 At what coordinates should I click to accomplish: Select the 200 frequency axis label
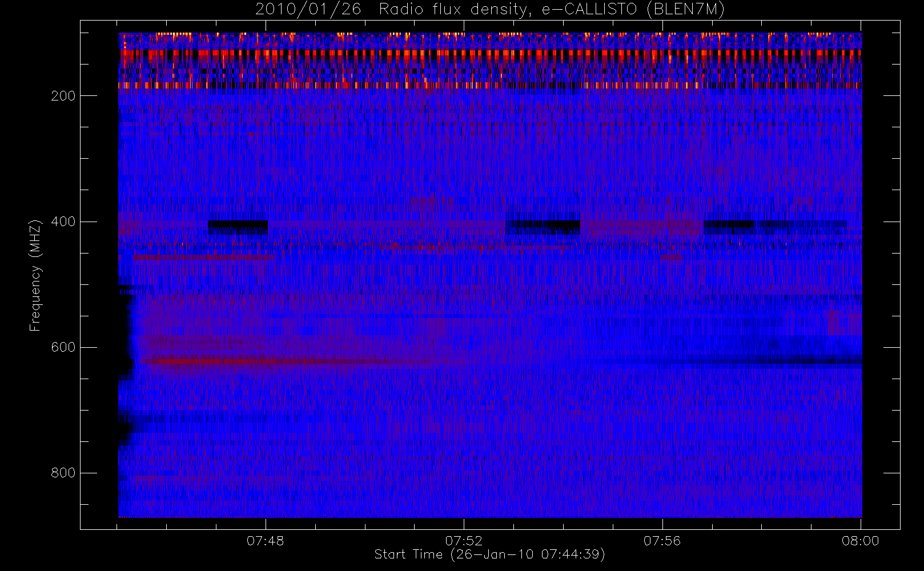(x=63, y=96)
